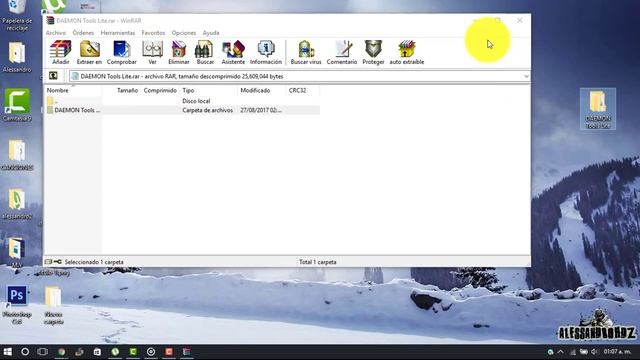The height and width of the screenshot is (360, 640).
Task: Click the archive path address field
Action: pos(300,76)
